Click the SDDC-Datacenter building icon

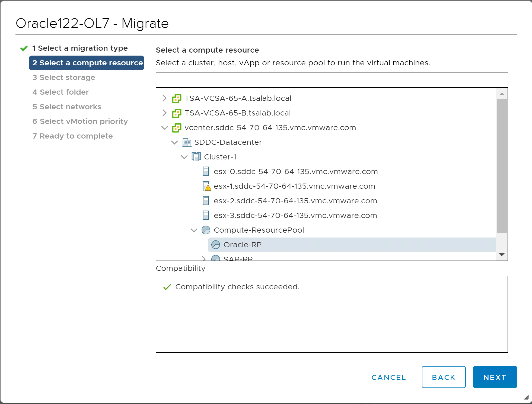[x=187, y=142]
